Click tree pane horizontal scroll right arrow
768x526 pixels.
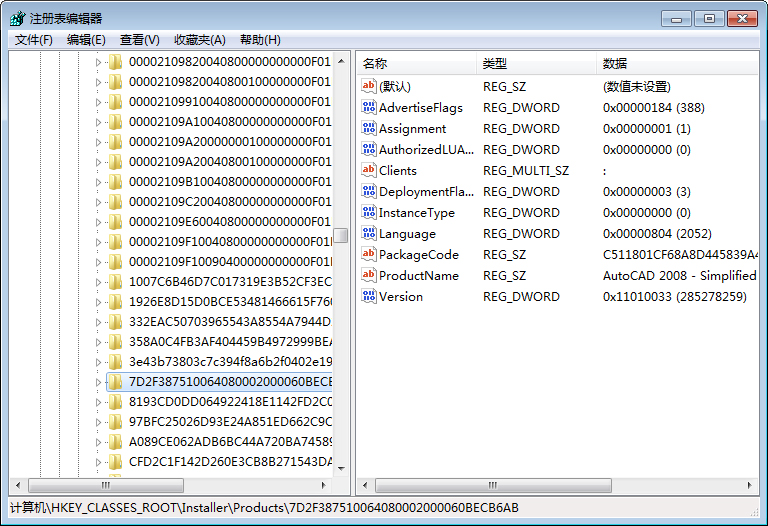323,485
